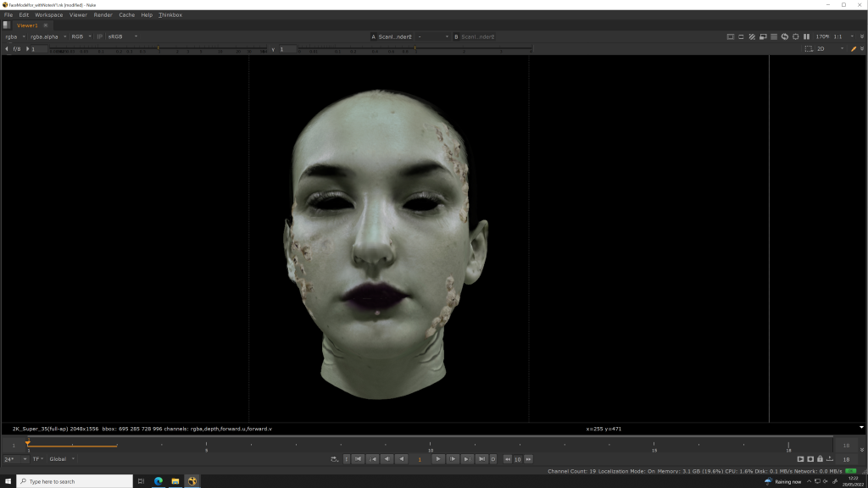This screenshot has height=488, width=868.
Task: Open the Global frame range dropdown
Action: (62, 459)
